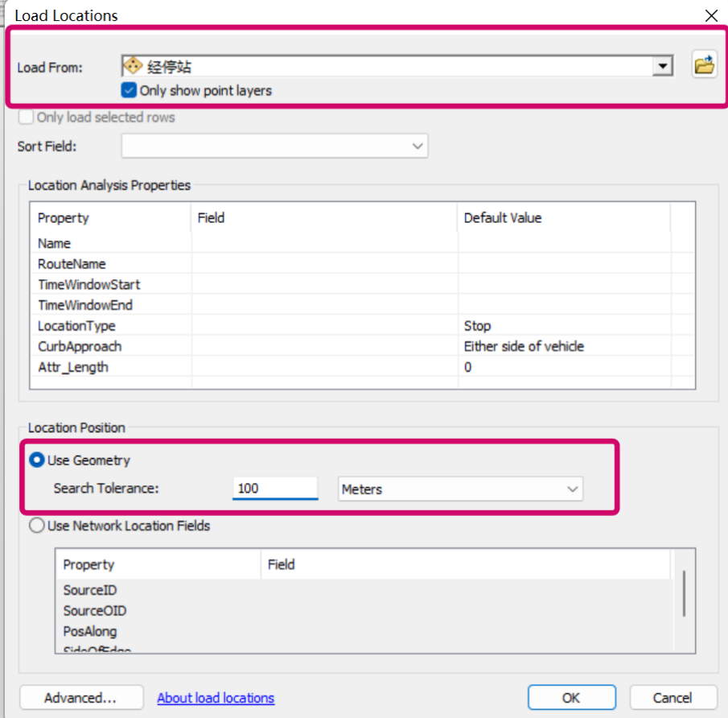Choose the Use Network Location Fields option

(36, 526)
